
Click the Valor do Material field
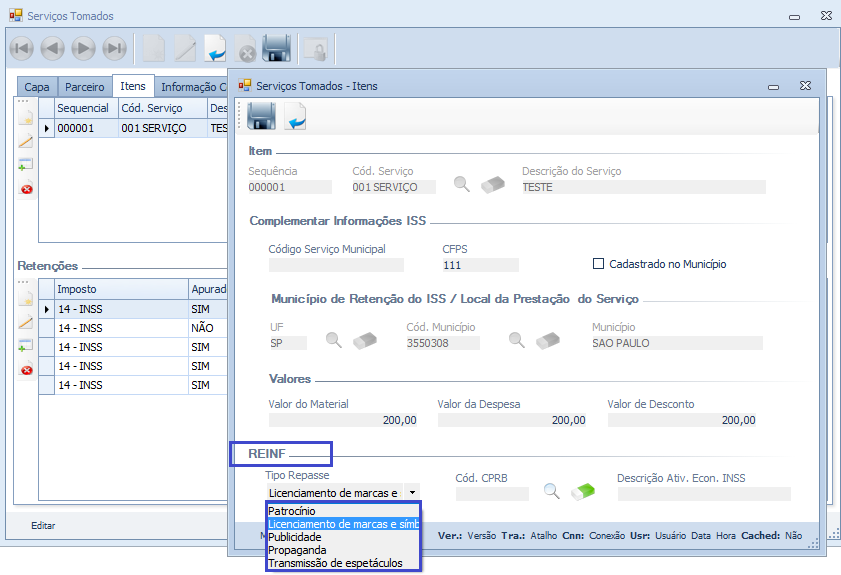pyautogui.click(x=343, y=421)
